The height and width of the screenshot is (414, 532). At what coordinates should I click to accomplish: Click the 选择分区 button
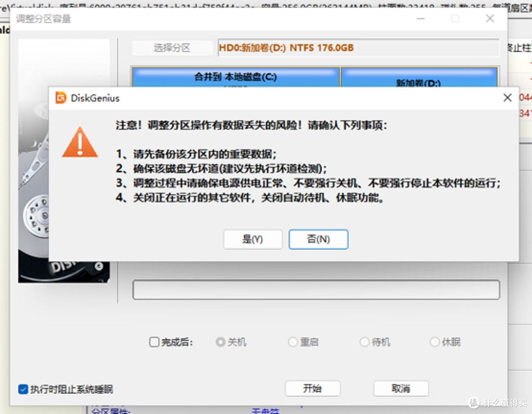click(x=172, y=48)
